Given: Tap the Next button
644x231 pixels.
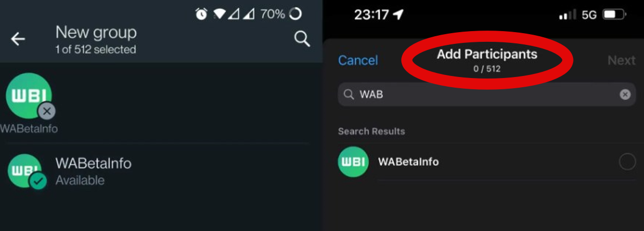Looking at the screenshot, I should (622, 60).
